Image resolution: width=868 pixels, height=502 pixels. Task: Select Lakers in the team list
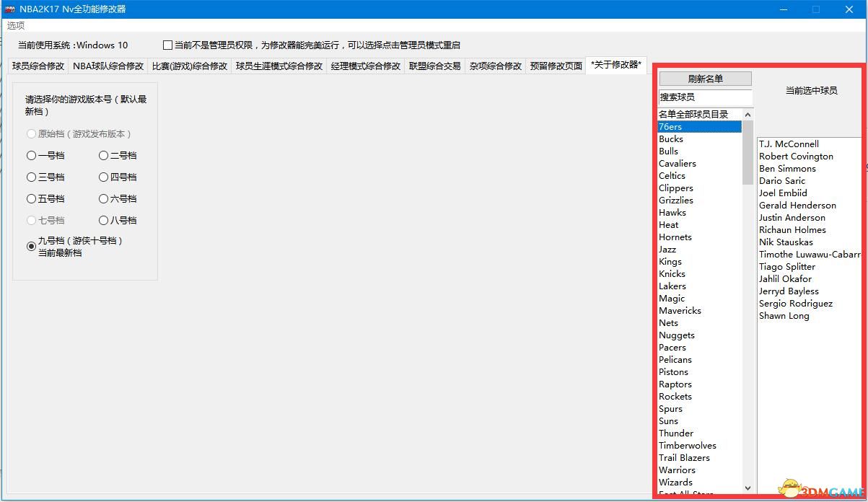click(x=699, y=286)
